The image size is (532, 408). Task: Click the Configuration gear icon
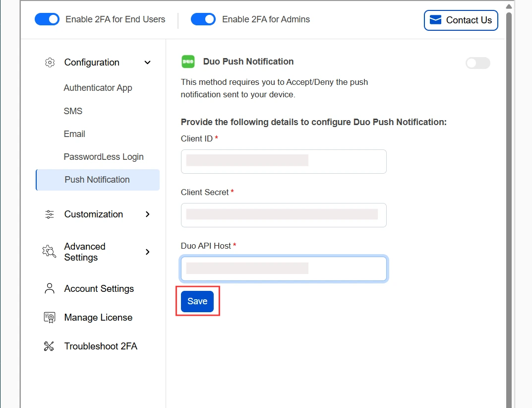point(50,63)
